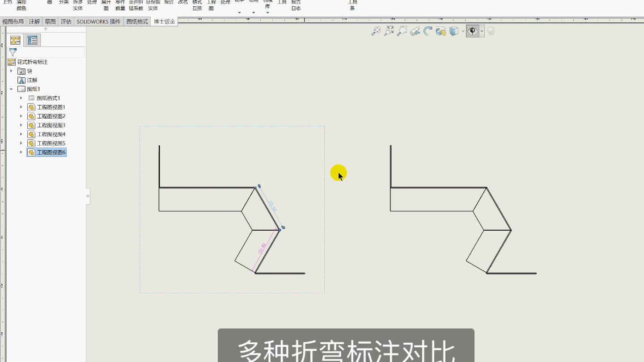644x362 pixels.
Task: Click the Rotate View arrow icon
Action: tap(428, 31)
